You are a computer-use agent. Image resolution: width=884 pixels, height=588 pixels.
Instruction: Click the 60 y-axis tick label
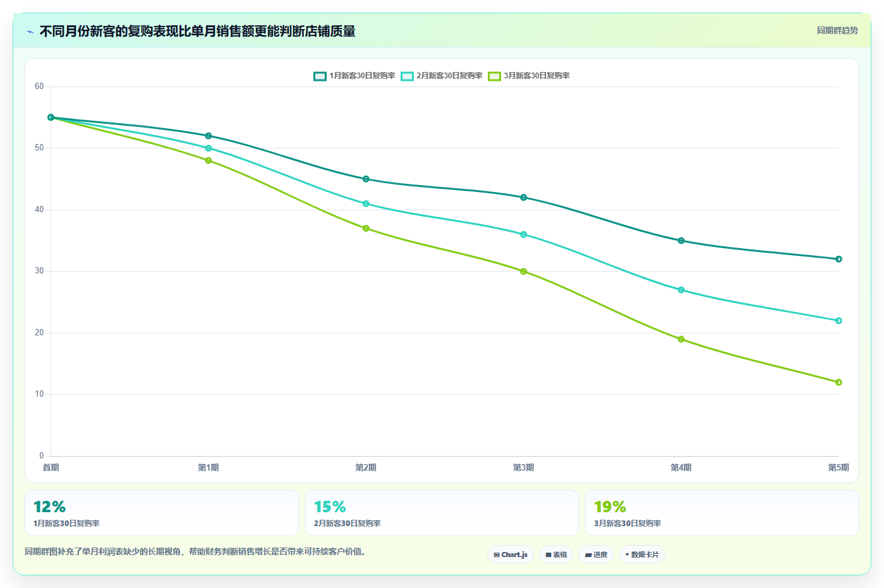point(39,87)
